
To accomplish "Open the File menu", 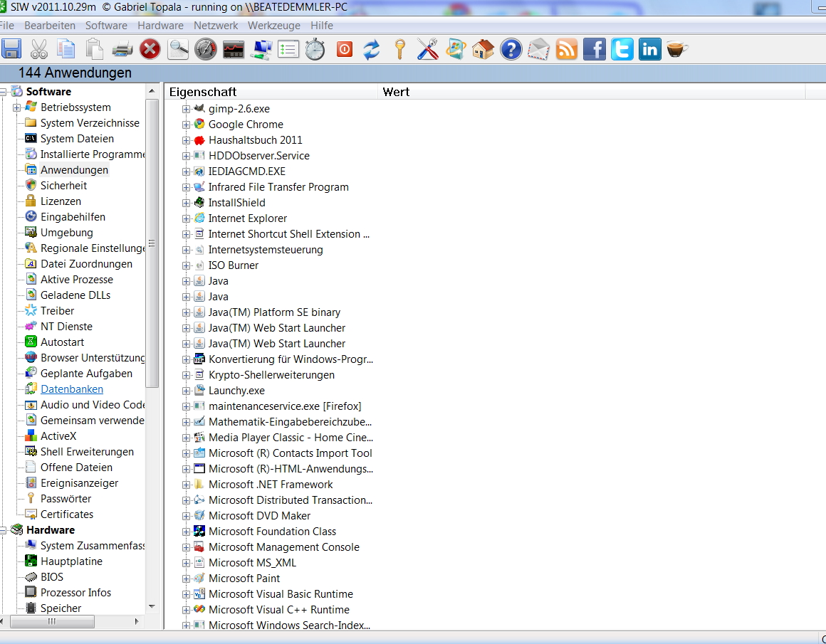I will 7,26.
